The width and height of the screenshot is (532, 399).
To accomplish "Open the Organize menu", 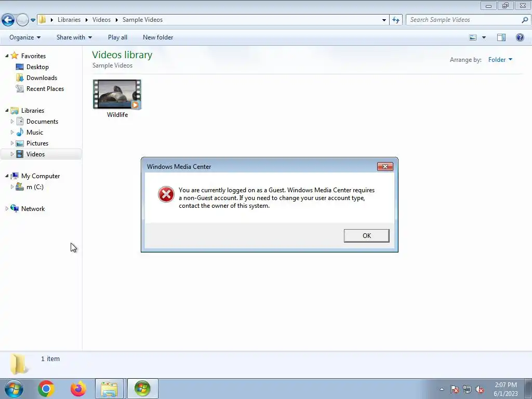I will point(25,37).
